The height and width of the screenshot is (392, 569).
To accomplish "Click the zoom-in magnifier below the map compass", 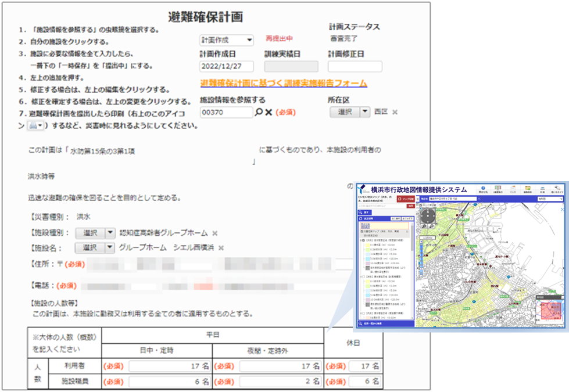I will (x=424, y=226).
